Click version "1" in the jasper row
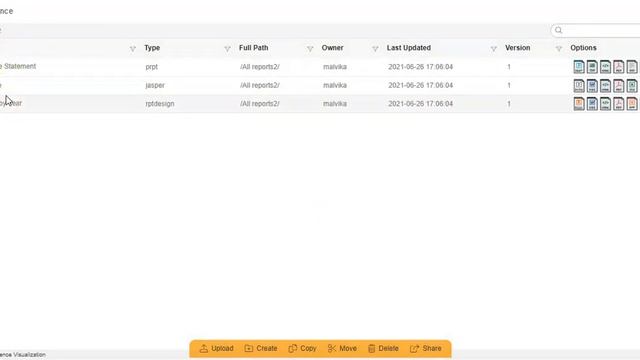The height and width of the screenshot is (360, 640). point(509,85)
